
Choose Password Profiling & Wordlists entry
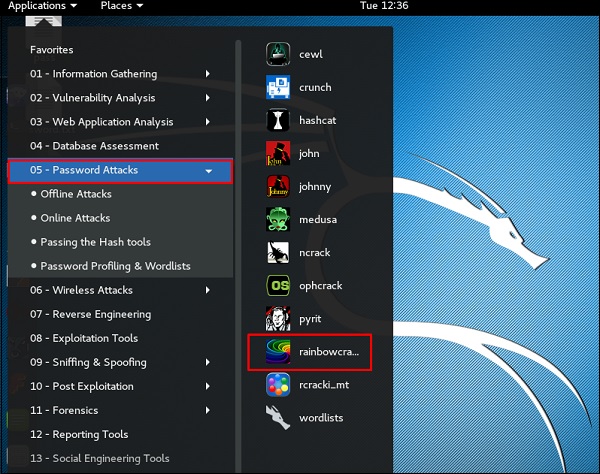(115, 266)
